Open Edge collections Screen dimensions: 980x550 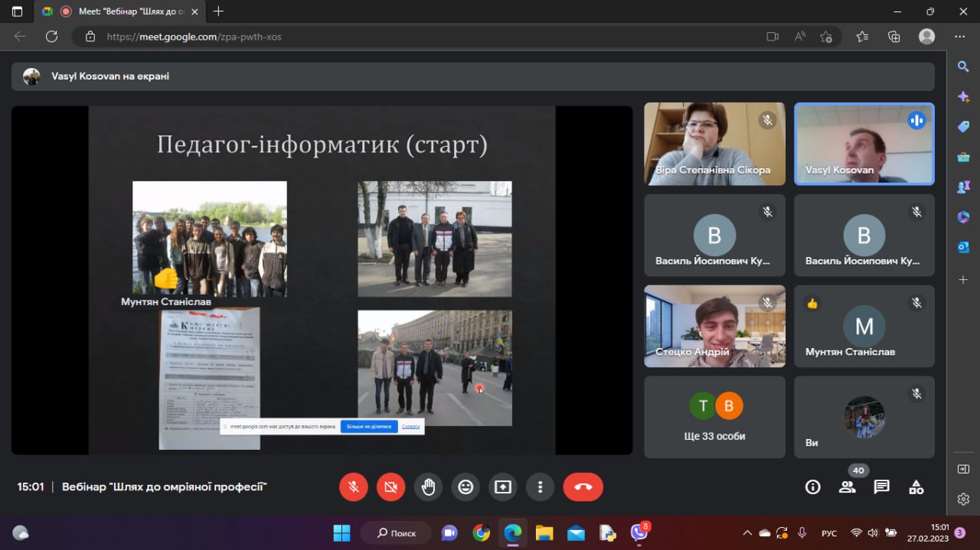pos(893,36)
